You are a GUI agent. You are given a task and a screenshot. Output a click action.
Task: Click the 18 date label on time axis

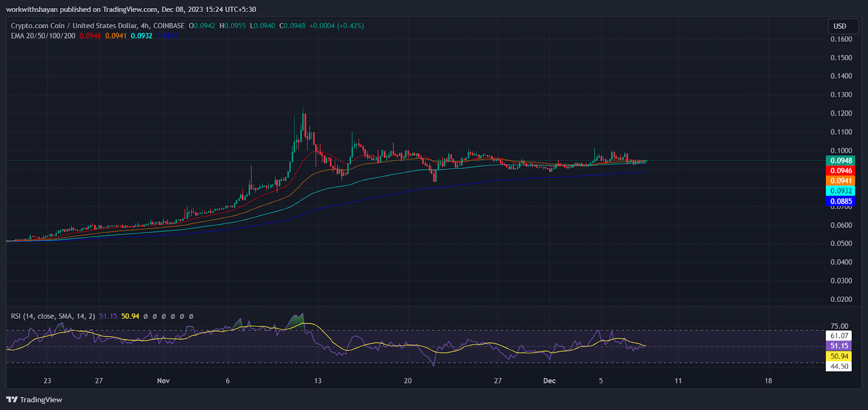tap(768, 381)
